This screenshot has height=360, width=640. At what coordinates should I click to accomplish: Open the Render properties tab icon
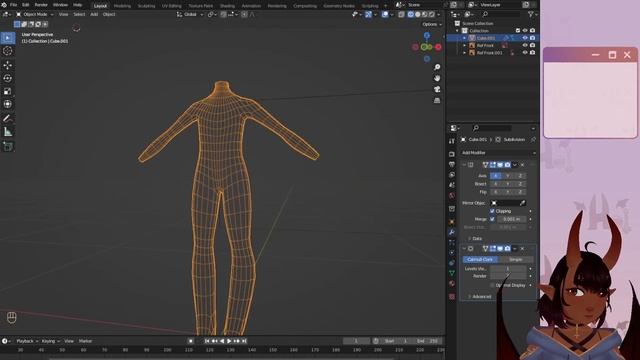[452, 154]
